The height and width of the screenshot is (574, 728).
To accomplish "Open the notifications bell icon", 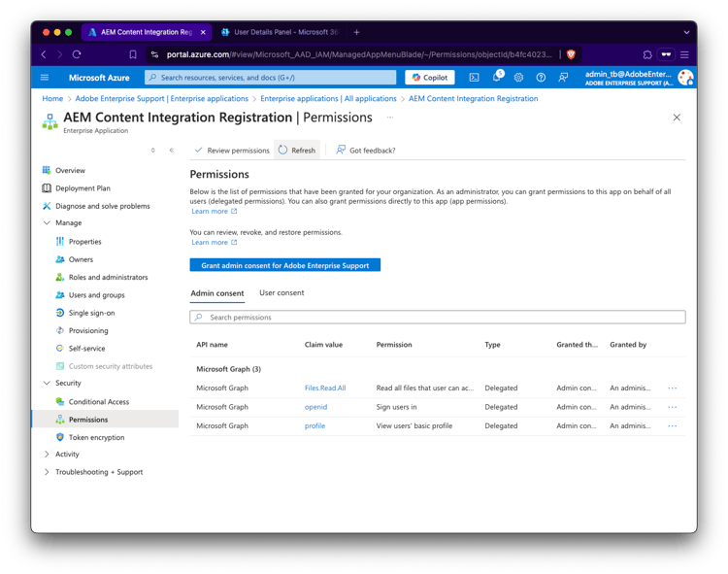I will tap(497, 77).
